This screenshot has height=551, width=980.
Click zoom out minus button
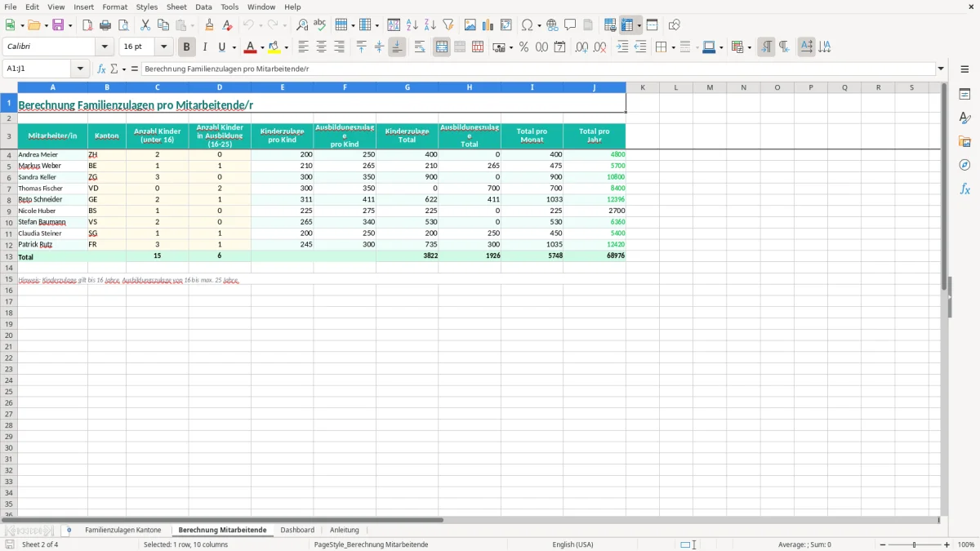tap(882, 544)
